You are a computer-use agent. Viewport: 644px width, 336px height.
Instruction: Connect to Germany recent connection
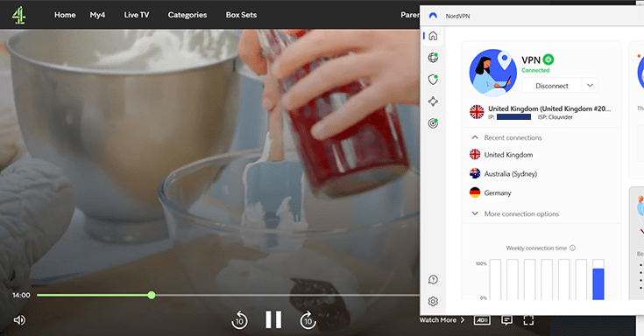tap(498, 192)
